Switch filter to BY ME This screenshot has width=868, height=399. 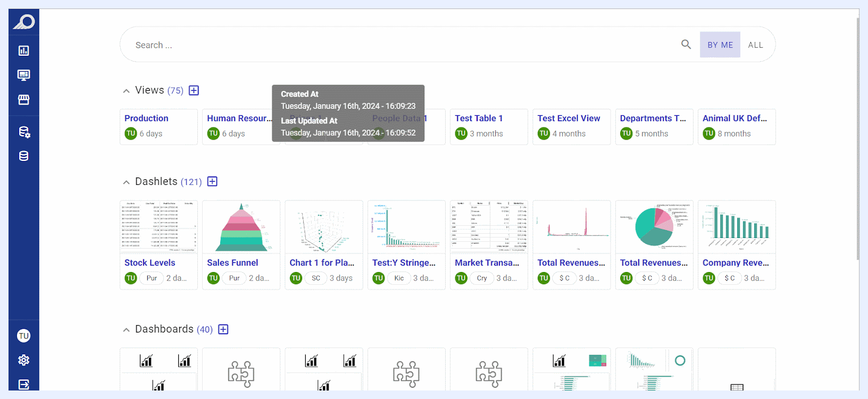pyautogui.click(x=720, y=45)
